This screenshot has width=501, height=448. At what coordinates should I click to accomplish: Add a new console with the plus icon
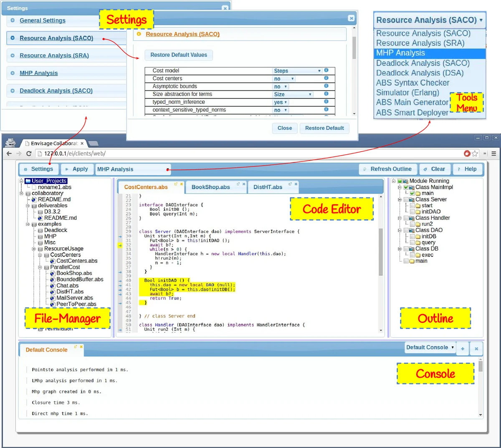[463, 348]
